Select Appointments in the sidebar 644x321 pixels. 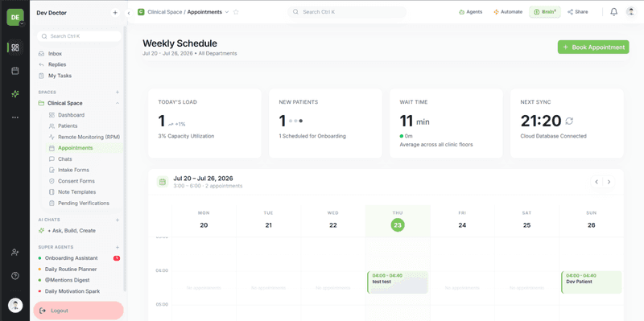coord(85,148)
